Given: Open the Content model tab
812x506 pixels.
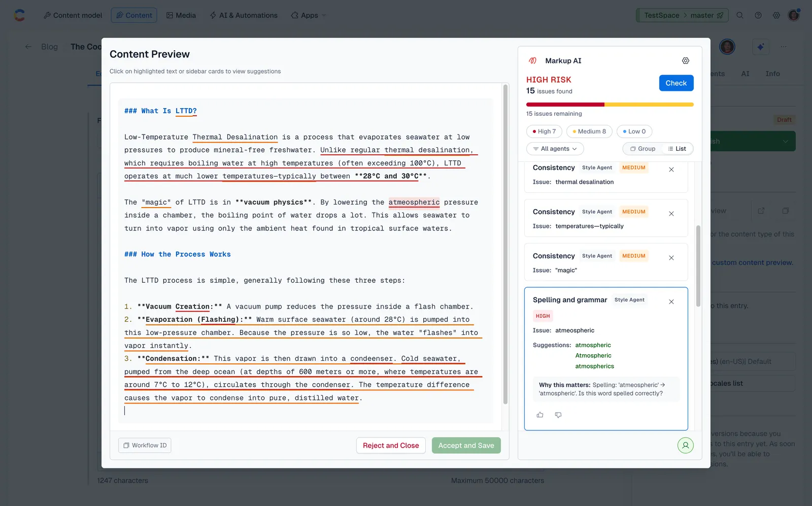Looking at the screenshot, I should 73,15.
